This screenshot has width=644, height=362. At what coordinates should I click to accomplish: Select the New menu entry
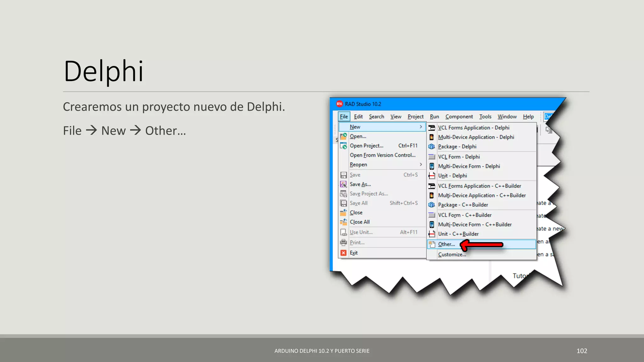[x=382, y=127]
